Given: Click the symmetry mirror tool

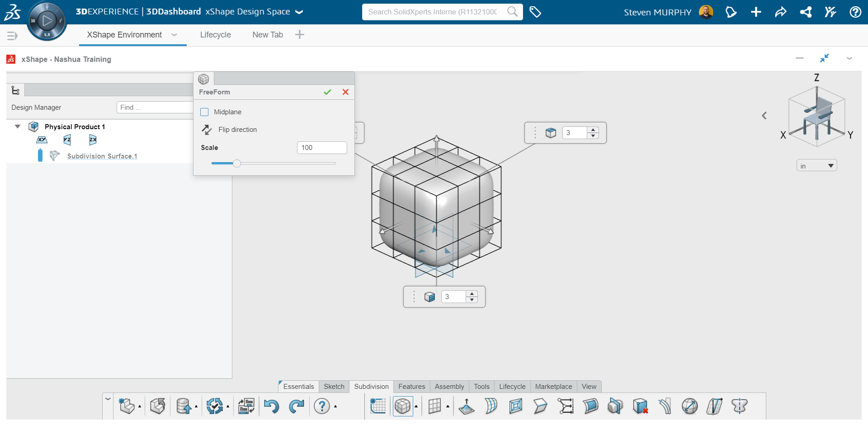Looking at the screenshot, I should pyautogui.click(x=740, y=406).
